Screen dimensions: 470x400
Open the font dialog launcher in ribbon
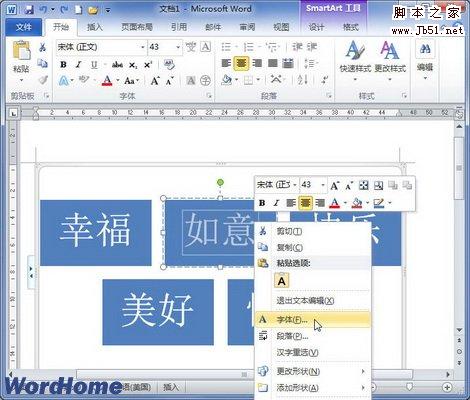(x=209, y=96)
